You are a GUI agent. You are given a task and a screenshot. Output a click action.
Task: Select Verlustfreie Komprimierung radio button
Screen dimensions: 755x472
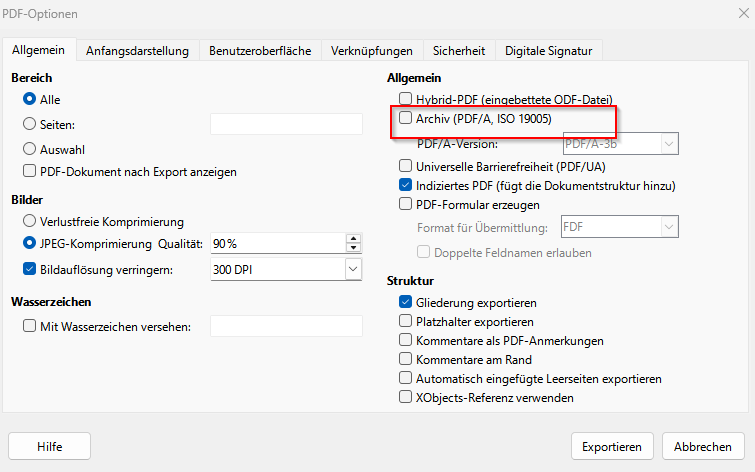point(29,220)
